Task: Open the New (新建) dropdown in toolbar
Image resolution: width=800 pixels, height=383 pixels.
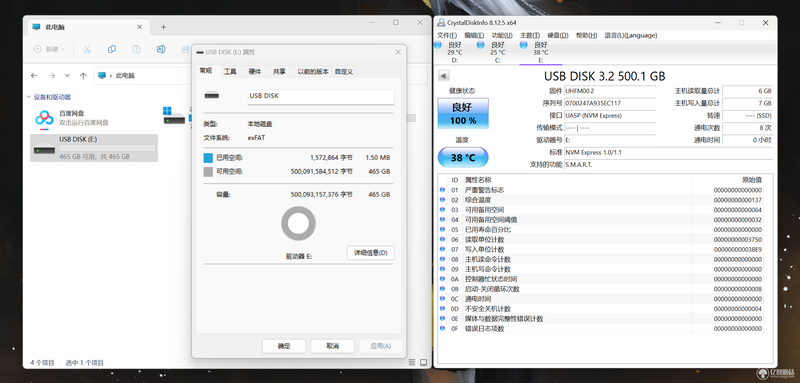Action: [49, 49]
